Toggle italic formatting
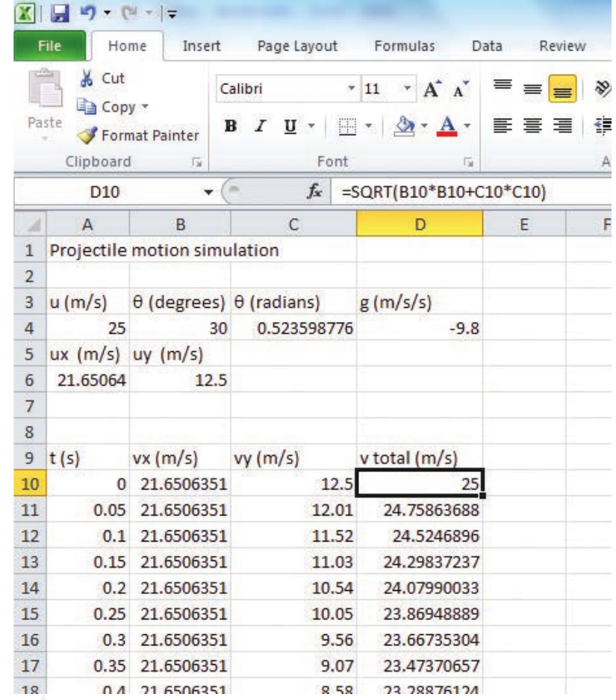This screenshot has width=616, height=700. (x=260, y=126)
